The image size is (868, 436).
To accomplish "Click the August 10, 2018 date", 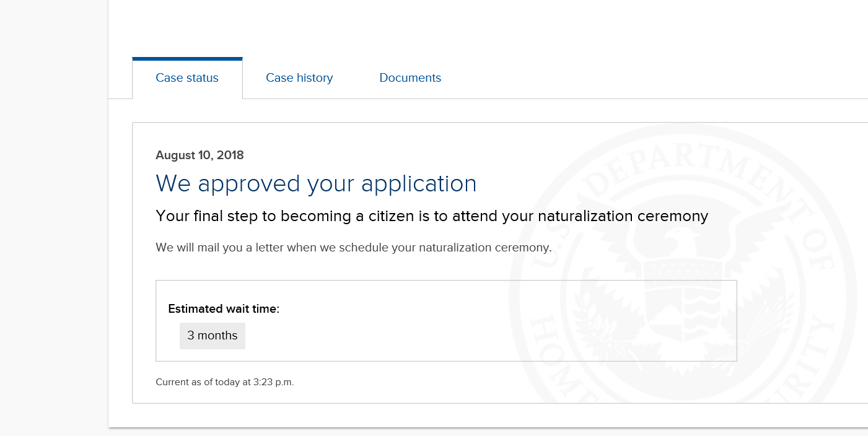I will pos(199,155).
